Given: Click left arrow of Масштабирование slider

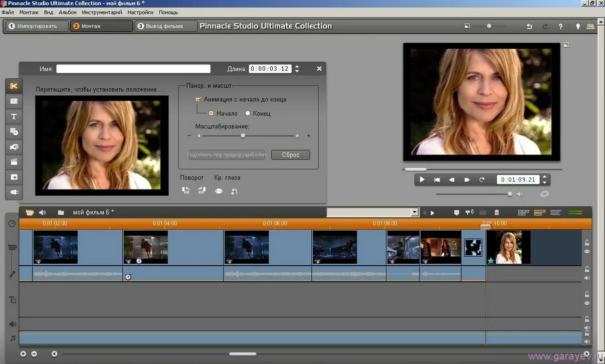Looking at the screenshot, I should (x=198, y=136).
